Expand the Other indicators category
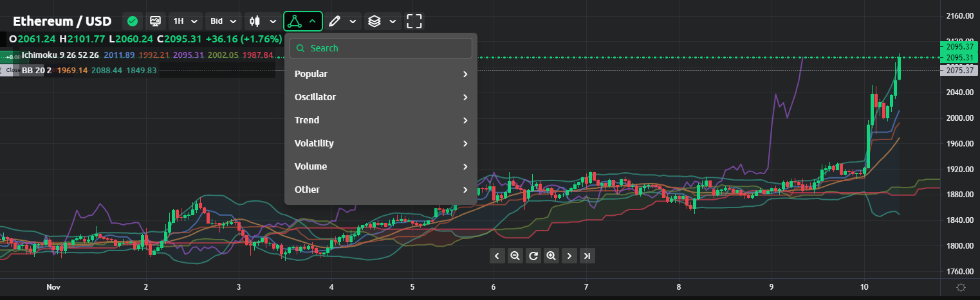 pos(381,190)
